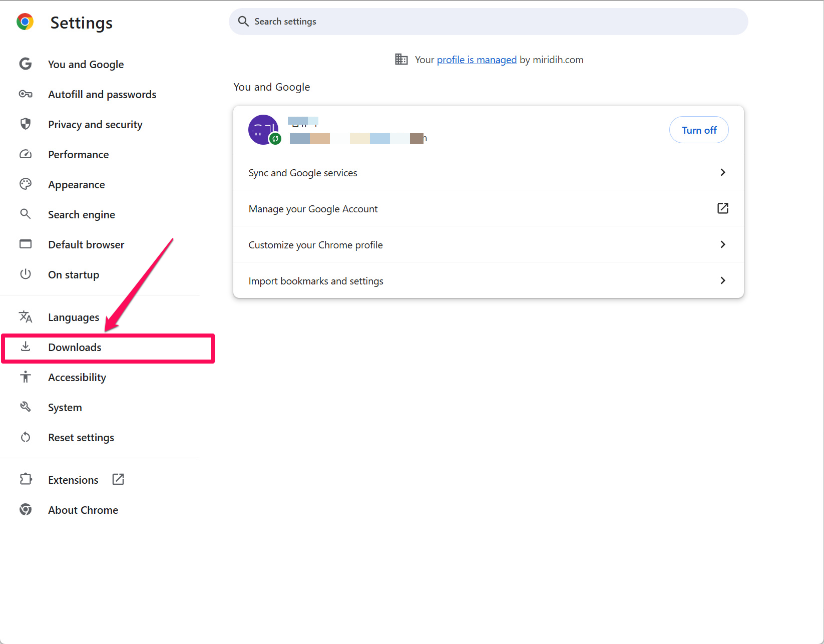Open Manage your Google Account external link

tap(722, 208)
